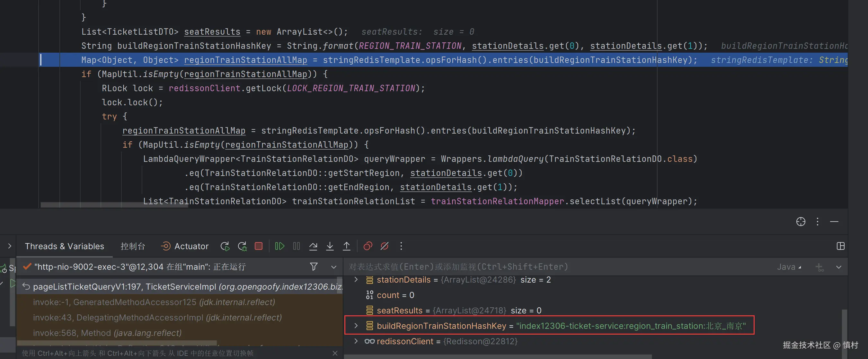Stop the debug session
This screenshot has width=868, height=359.
(x=259, y=247)
